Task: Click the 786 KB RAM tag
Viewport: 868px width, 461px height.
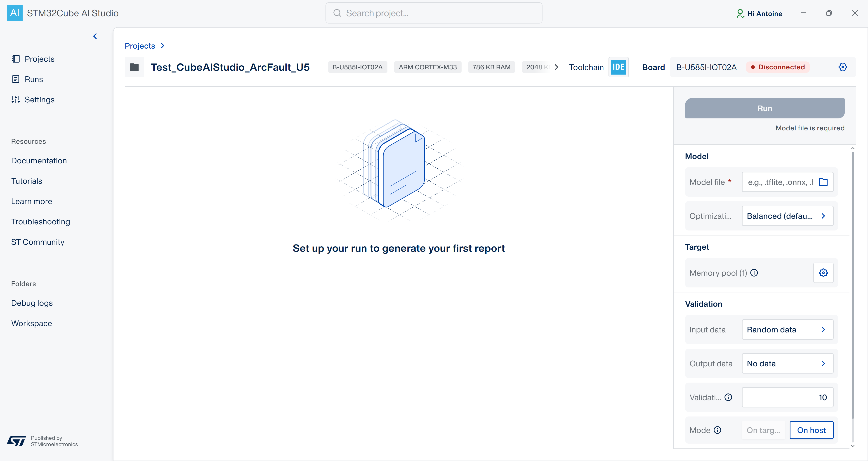Action: point(491,67)
